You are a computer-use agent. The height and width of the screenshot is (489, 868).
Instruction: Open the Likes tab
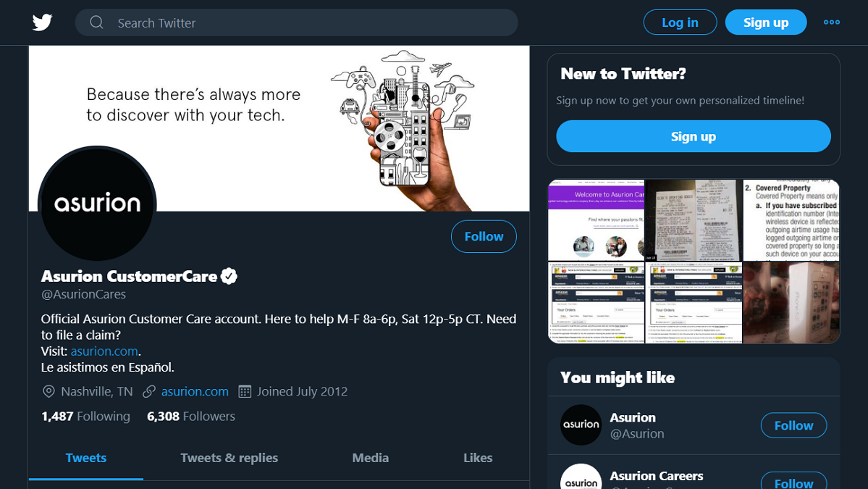[x=478, y=458]
